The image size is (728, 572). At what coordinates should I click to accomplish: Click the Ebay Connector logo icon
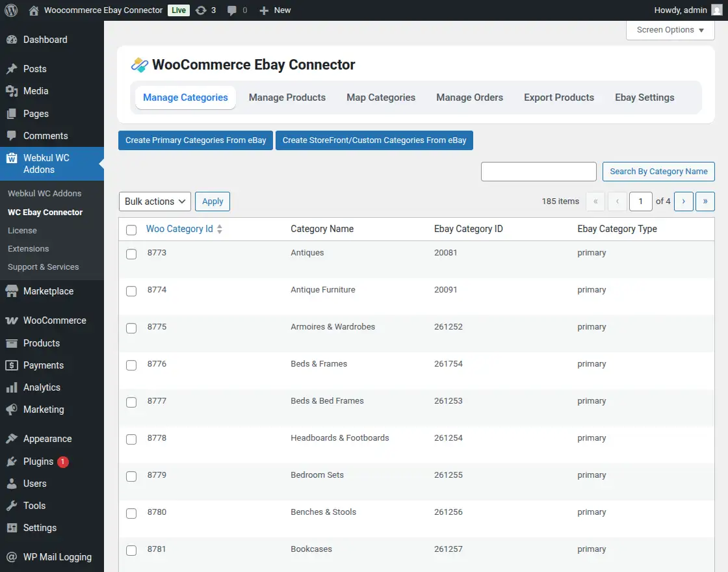(x=140, y=64)
